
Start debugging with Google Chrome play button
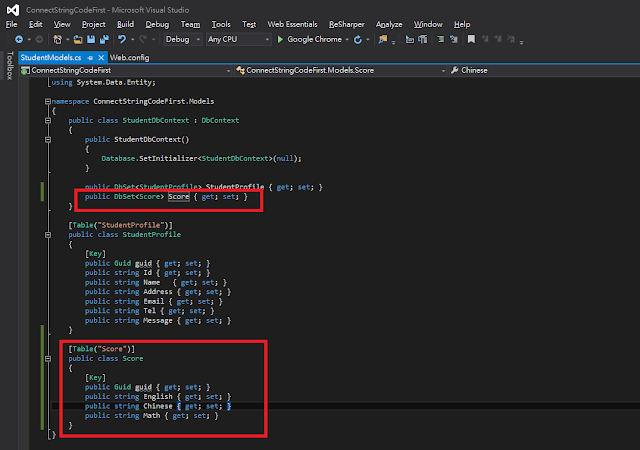click(x=279, y=39)
